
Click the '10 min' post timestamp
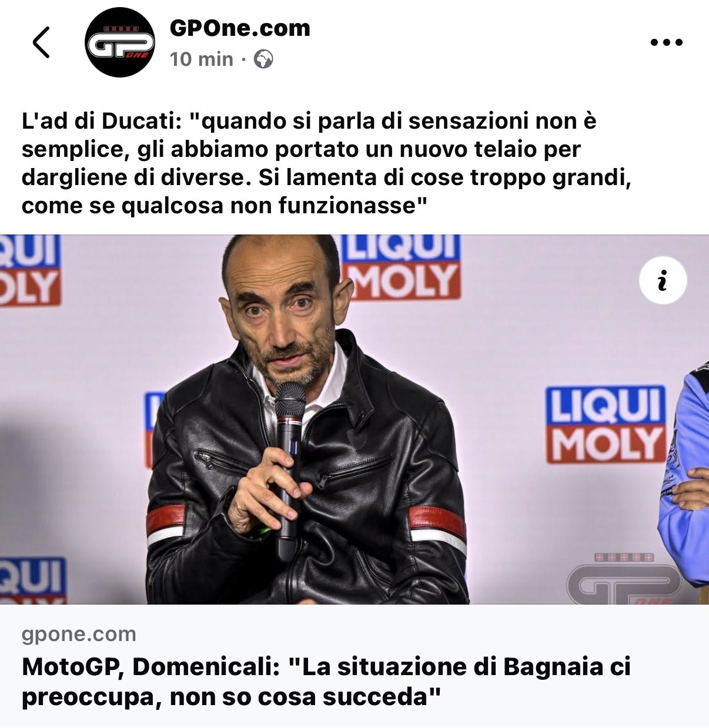(x=201, y=59)
